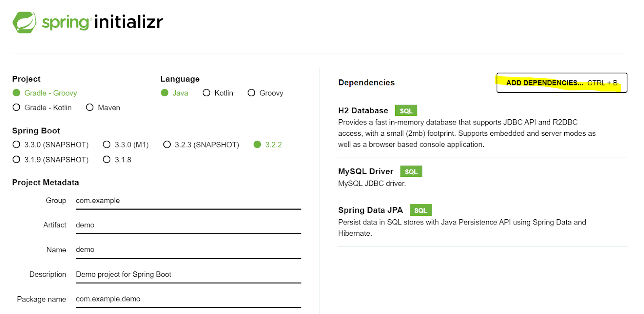Image resolution: width=644 pixels, height=314 pixels.
Task: Pick Spring Boot 3.2.3 (SNAPSHOT)
Action: pyautogui.click(x=167, y=145)
